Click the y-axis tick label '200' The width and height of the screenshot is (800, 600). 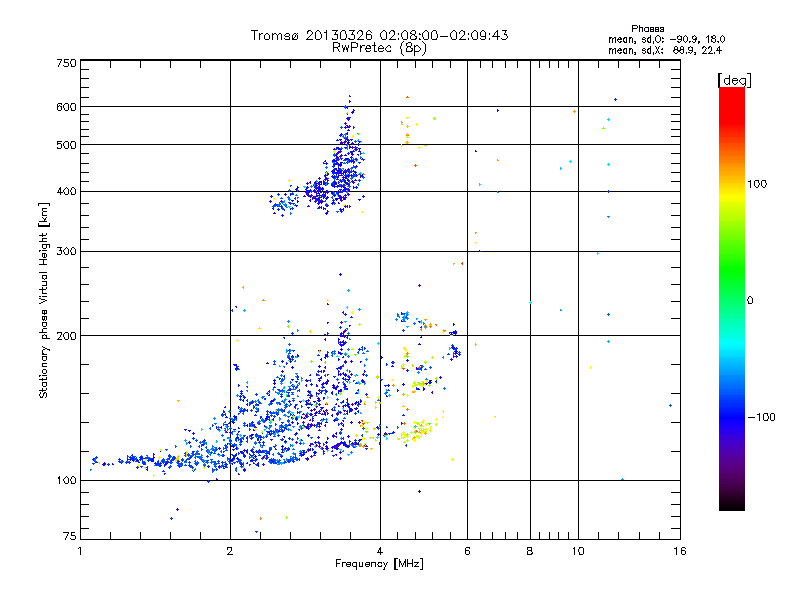66,336
